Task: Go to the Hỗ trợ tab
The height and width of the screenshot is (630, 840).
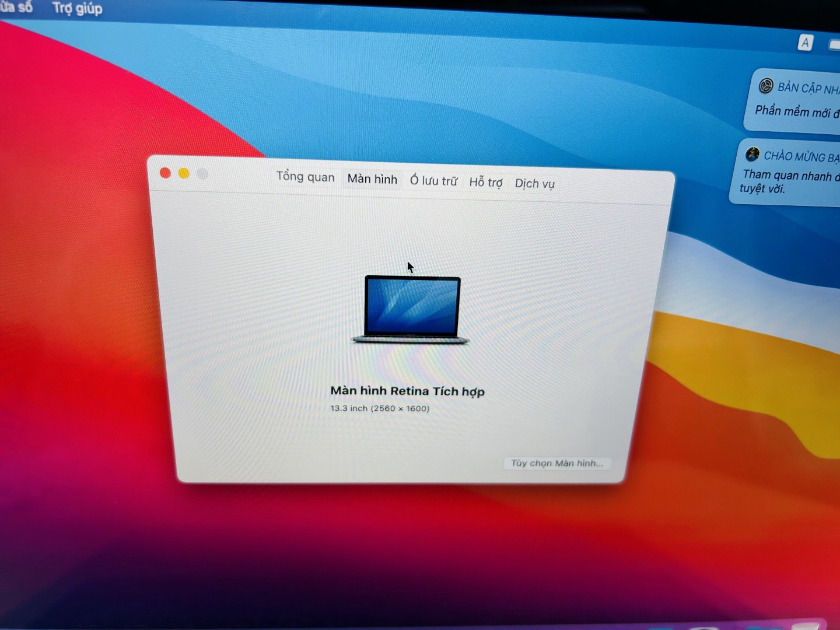Action: pyautogui.click(x=485, y=183)
